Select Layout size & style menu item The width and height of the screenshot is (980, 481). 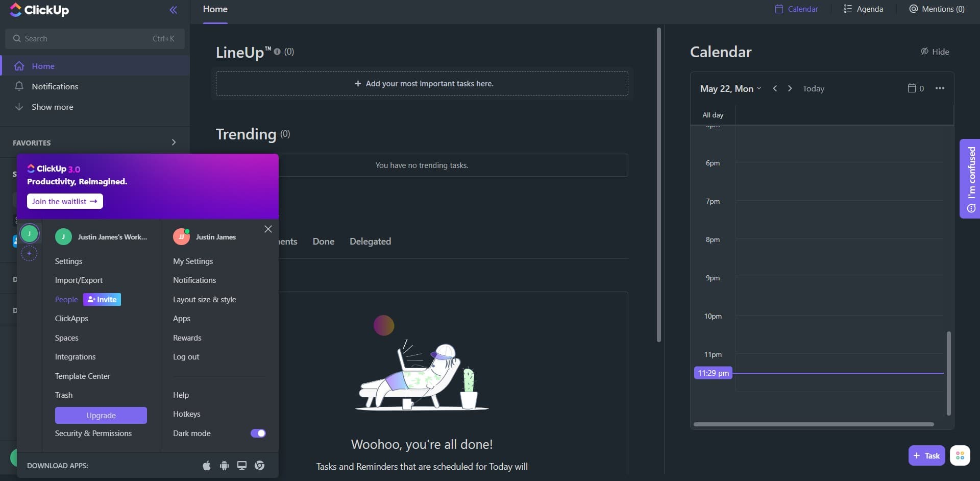204,300
